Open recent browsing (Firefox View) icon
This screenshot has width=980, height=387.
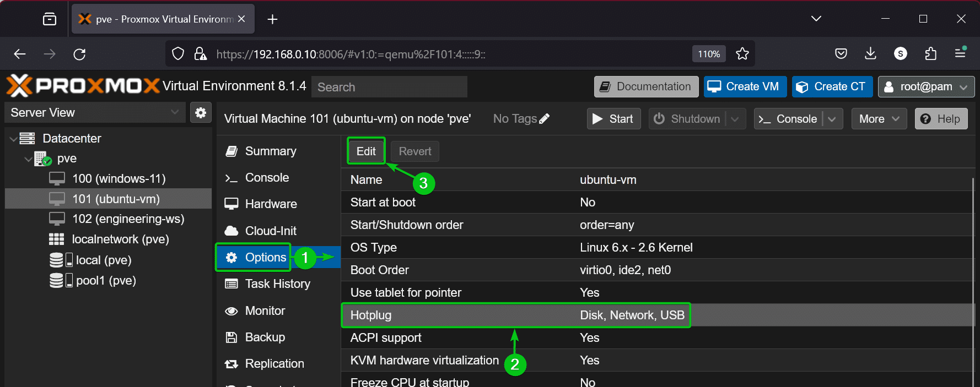tap(50, 19)
